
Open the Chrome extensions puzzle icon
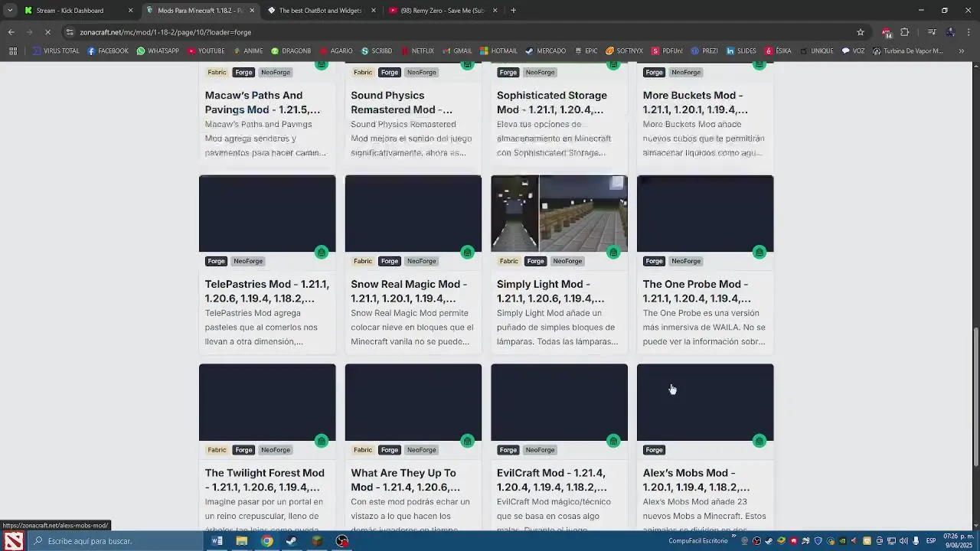pos(904,32)
